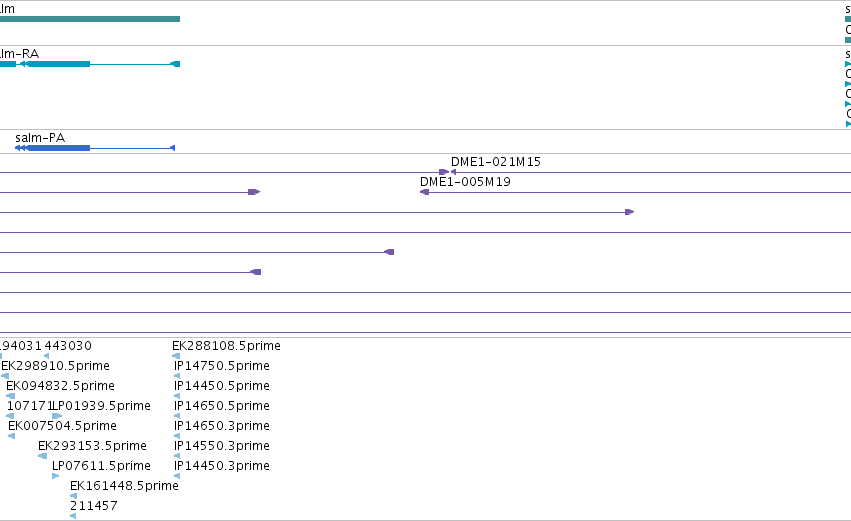Viewport: 851px width, 521px height.
Task: Select the IP14650.5prime EST label
Action: pyautogui.click(x=221, y=406)
